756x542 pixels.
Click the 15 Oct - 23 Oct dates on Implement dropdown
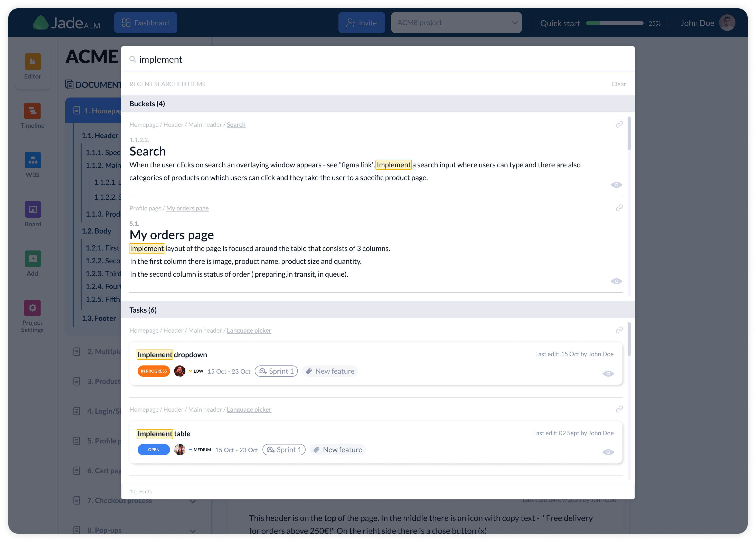229,371
